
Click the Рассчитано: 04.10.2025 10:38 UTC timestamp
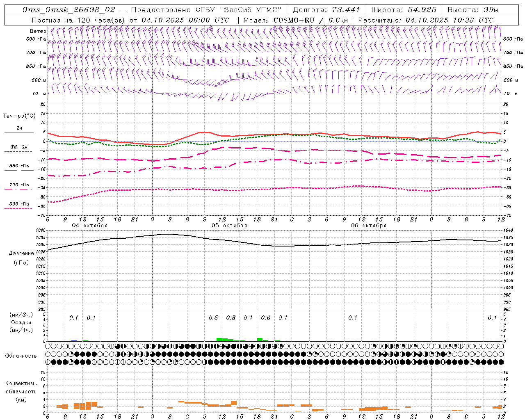[426, 20]
